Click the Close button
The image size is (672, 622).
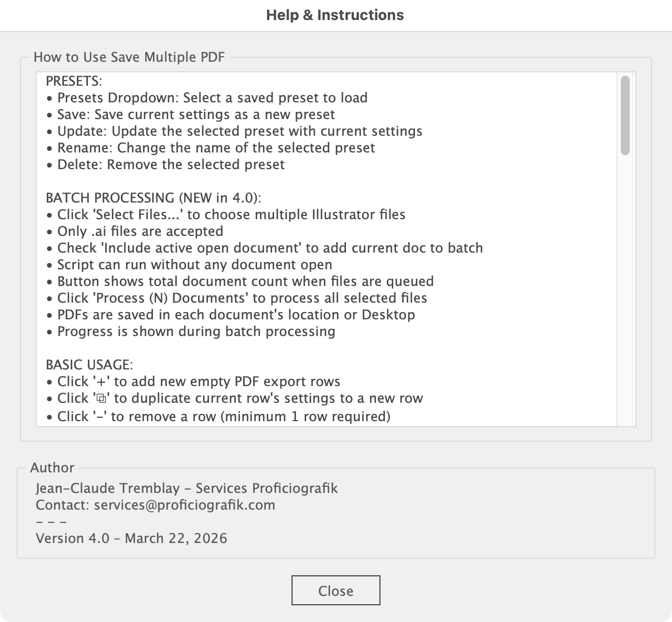click(x=335, y=590)
